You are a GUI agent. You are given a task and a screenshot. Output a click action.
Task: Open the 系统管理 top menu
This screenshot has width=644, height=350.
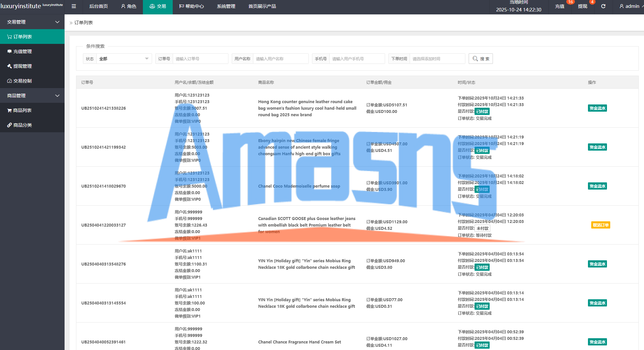pos(226,6)
